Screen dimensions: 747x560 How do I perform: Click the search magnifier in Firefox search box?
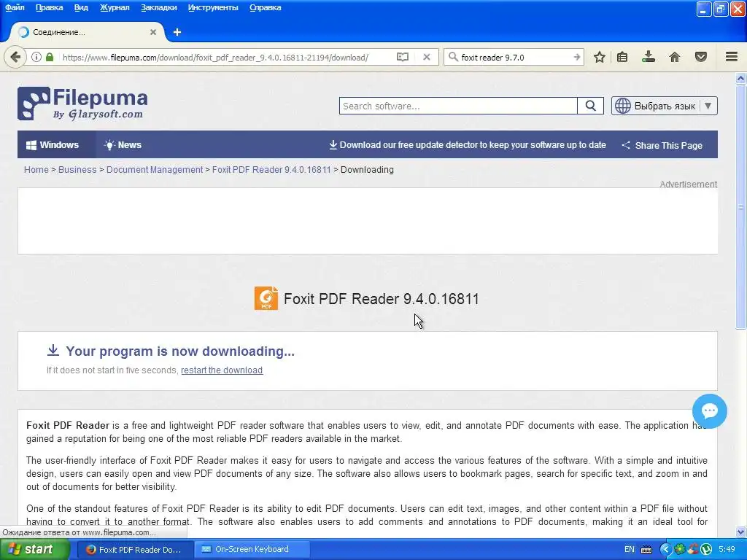tap(453, 57)
